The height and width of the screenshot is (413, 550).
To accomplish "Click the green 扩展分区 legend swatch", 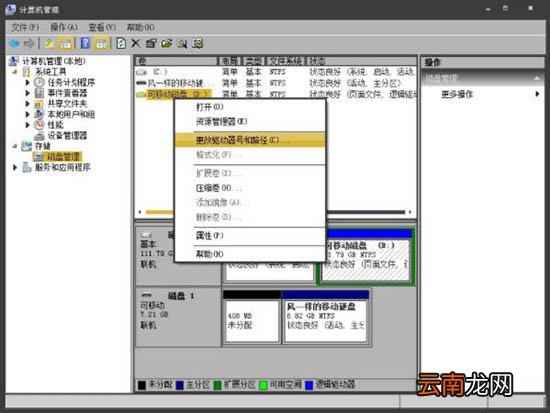I will coord(217,385).
